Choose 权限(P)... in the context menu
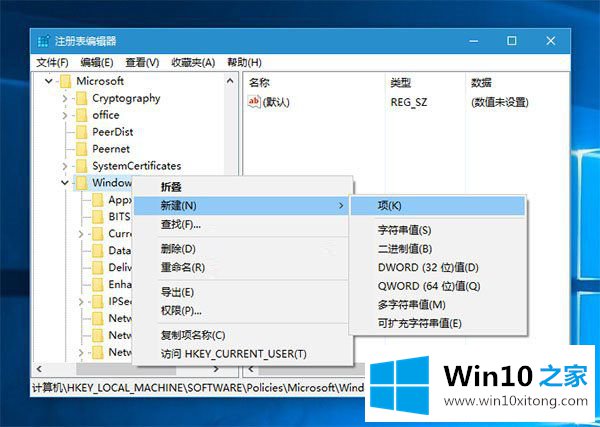This screenshot has height=427, width=600. pos(243,311)
